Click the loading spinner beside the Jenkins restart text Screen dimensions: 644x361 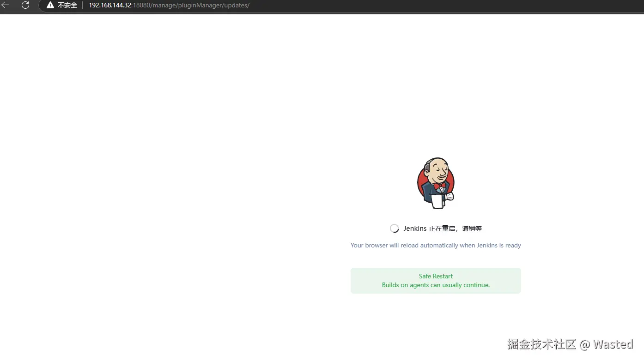coord(394,229)
